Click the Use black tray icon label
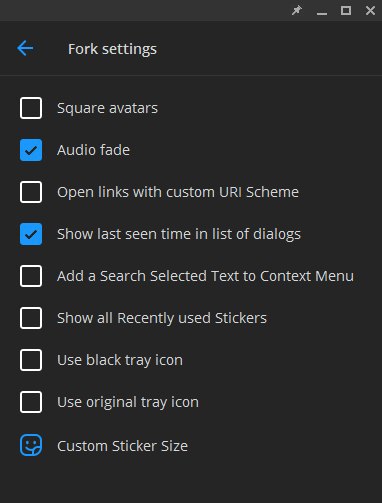The image size is (382, 503). [x=120, y=360]
